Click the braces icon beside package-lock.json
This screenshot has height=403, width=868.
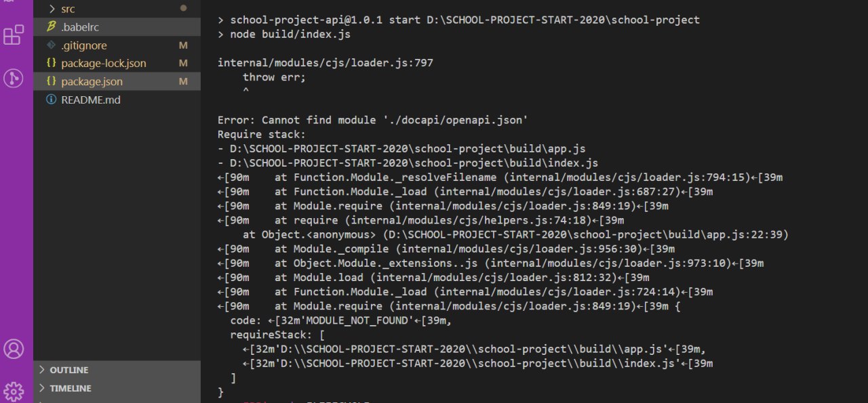click(x=51, y=63)
